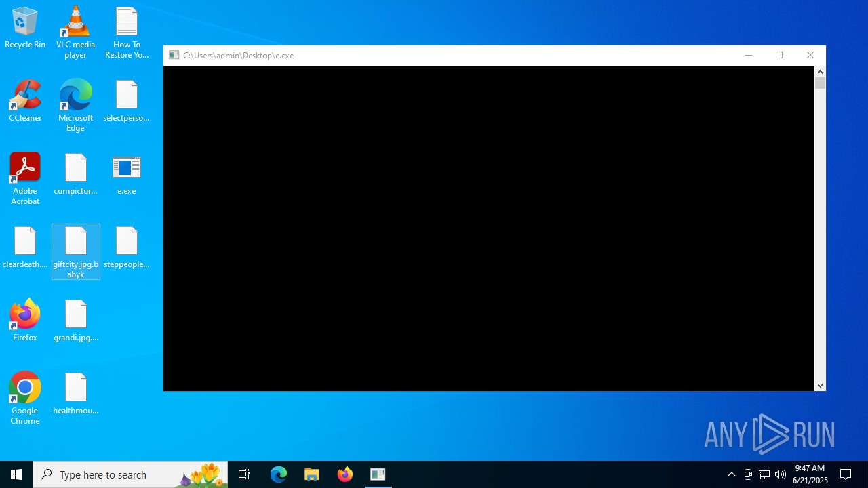Open the Action Center notifications

coord(846,474)
